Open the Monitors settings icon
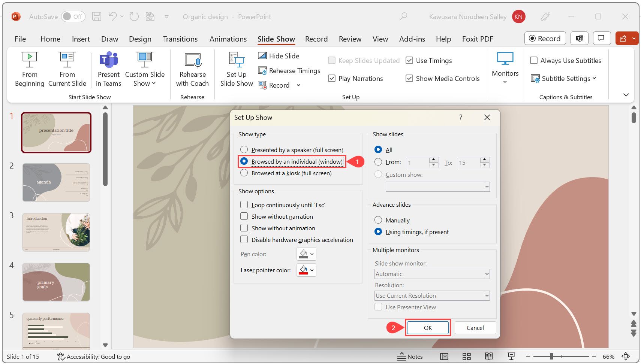Image resolution: width=641 pixels, height=364 pixels. click(505, 60)
